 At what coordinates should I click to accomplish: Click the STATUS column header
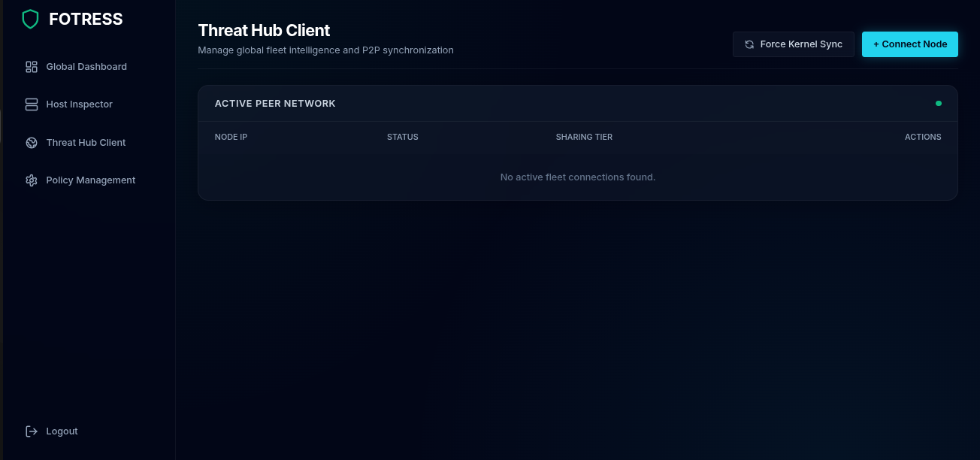pyautogui.click(x=403, y=137)
